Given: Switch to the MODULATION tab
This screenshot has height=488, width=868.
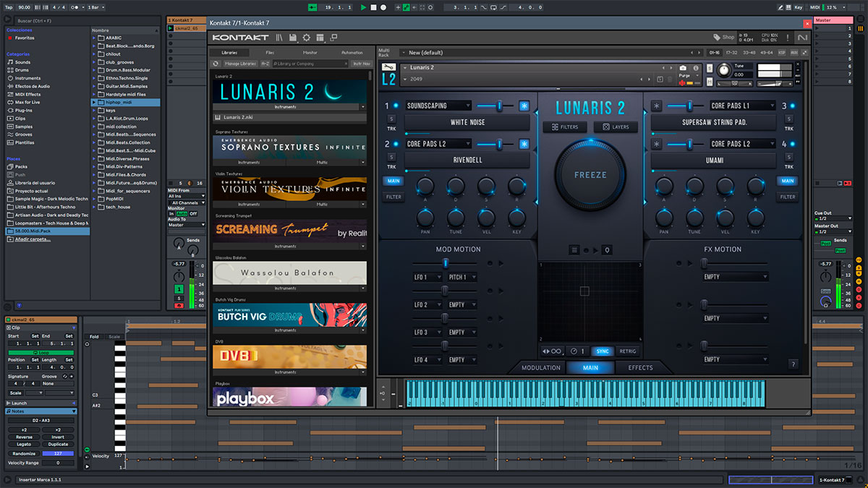Looking at the screenshot, I should [x=541, y=367].
